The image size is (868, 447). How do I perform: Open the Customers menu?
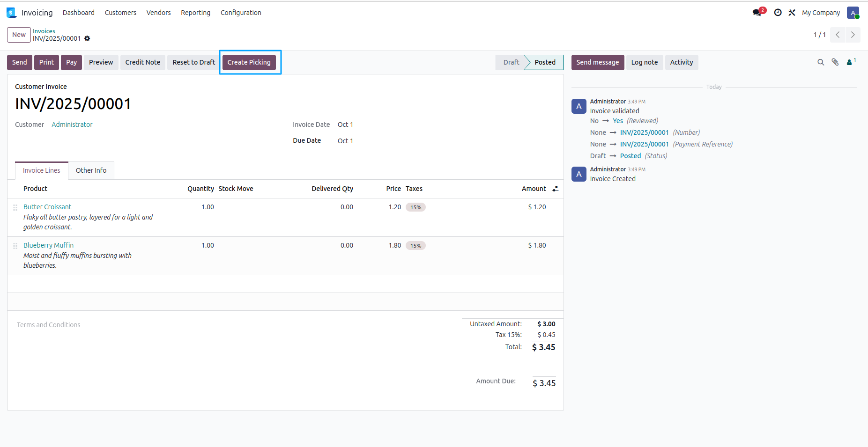[x=120, y=13]
